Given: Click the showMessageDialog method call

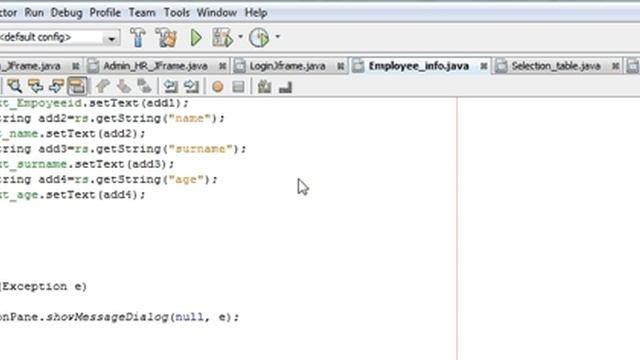Looking at the screenshot, I should 107,317.
